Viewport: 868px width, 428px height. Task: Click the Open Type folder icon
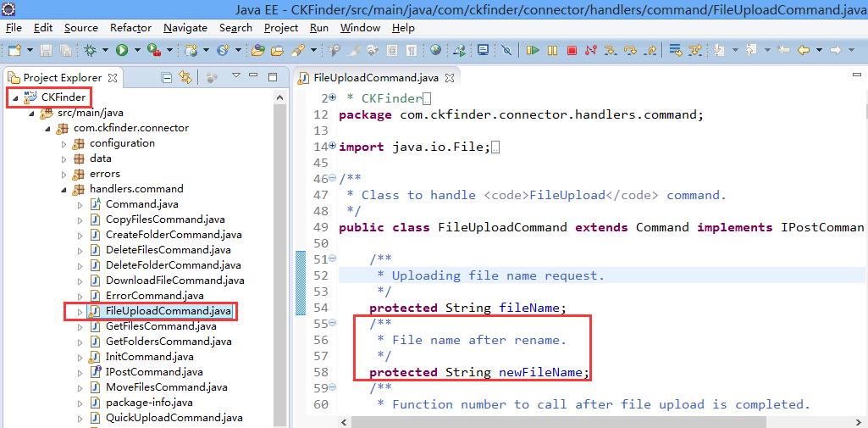tap(258, 50)
